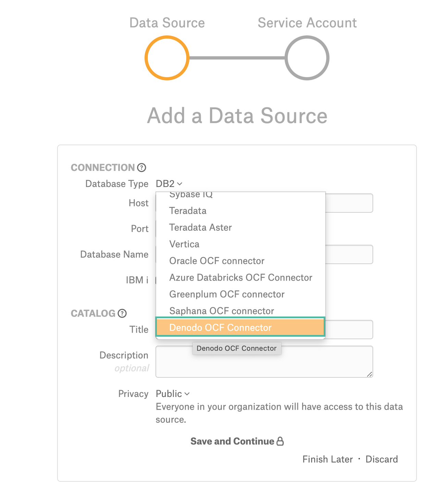Click the Add a Data Source heading
448x497 pixels.
(x=237, y=116)
